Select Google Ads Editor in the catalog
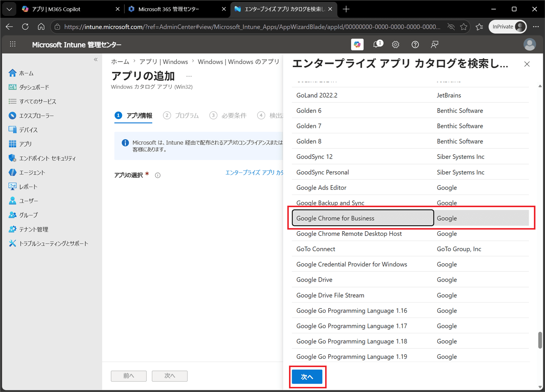This screenshot has height=392, width=545. pyautogui.click(x=411, y=187)
